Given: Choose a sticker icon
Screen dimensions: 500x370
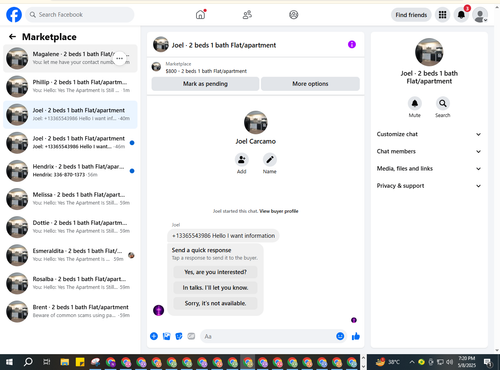Looking at the screenshot, I should coord(179,336).
